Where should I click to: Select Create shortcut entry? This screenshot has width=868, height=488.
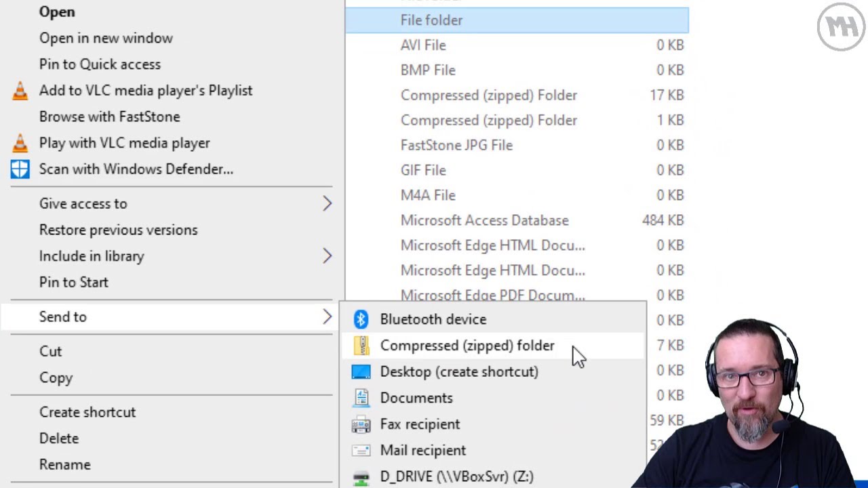coord(87,412)
